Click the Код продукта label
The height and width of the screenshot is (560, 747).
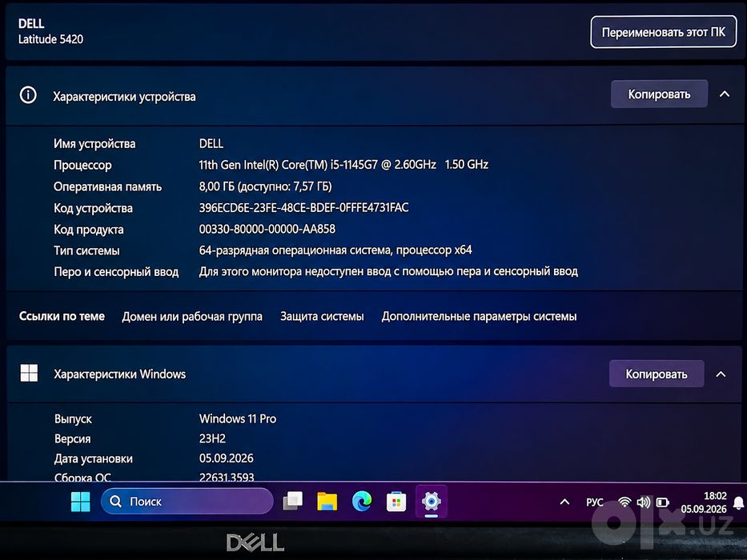(x=89, y=230)
